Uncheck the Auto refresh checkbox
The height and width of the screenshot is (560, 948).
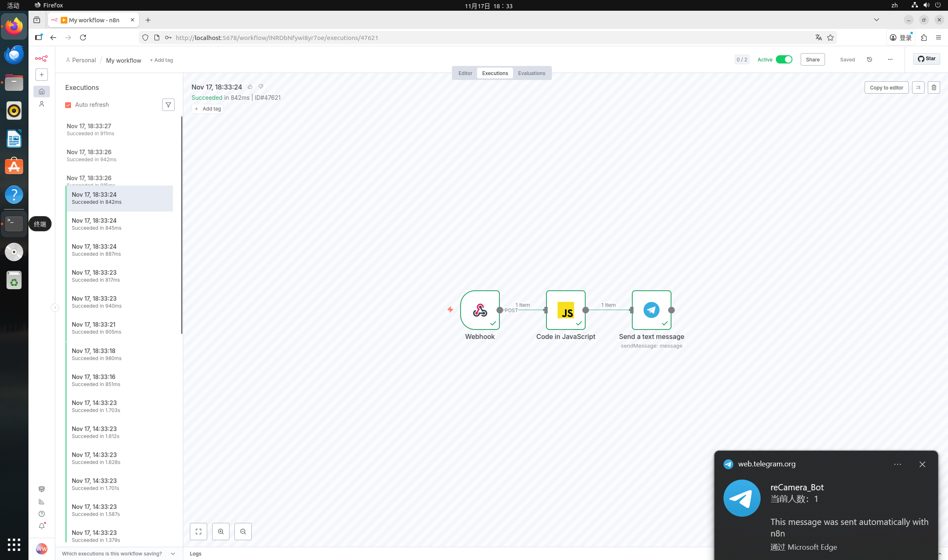tap(68, 105)
